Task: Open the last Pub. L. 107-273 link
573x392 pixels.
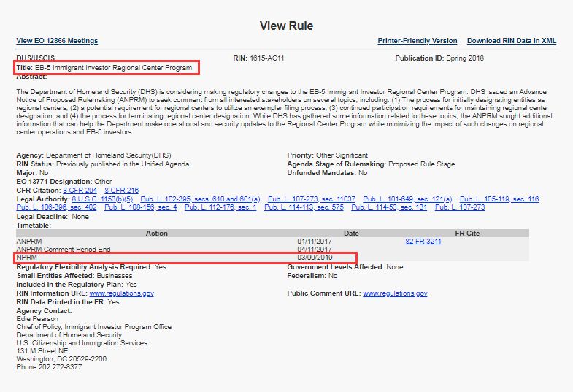Action: (460, 207)
